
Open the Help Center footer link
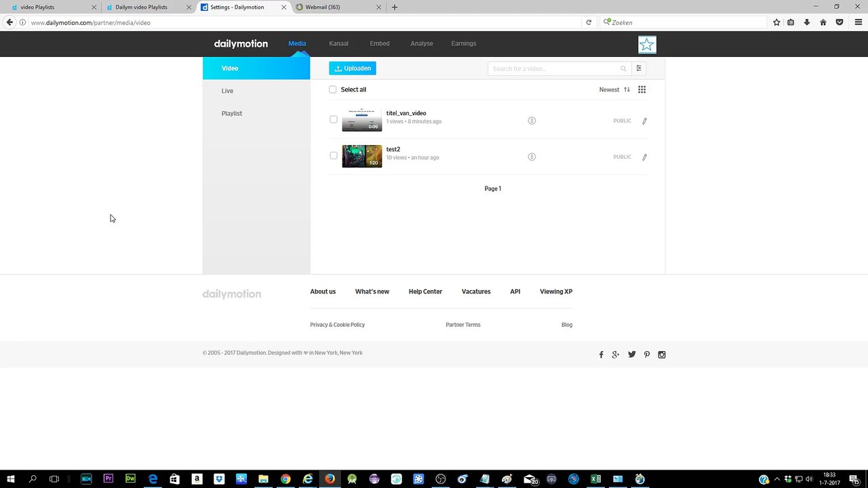tap(425, 291)
